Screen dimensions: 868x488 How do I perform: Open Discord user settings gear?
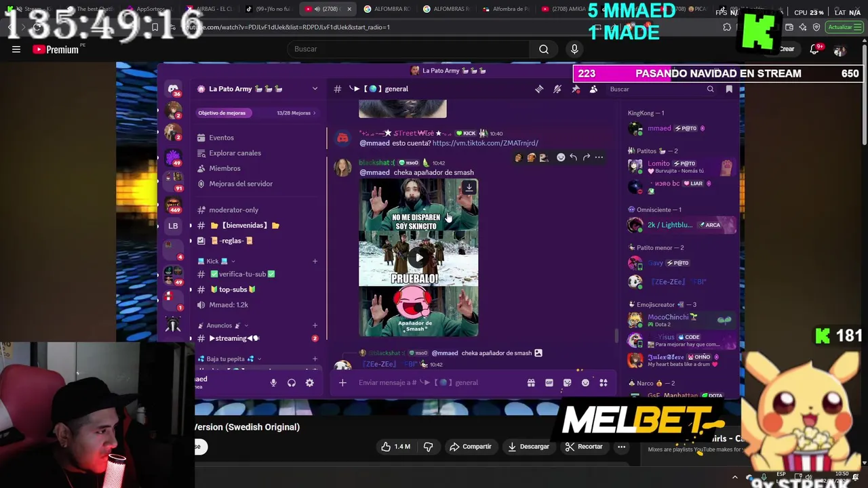click(309, 383)
